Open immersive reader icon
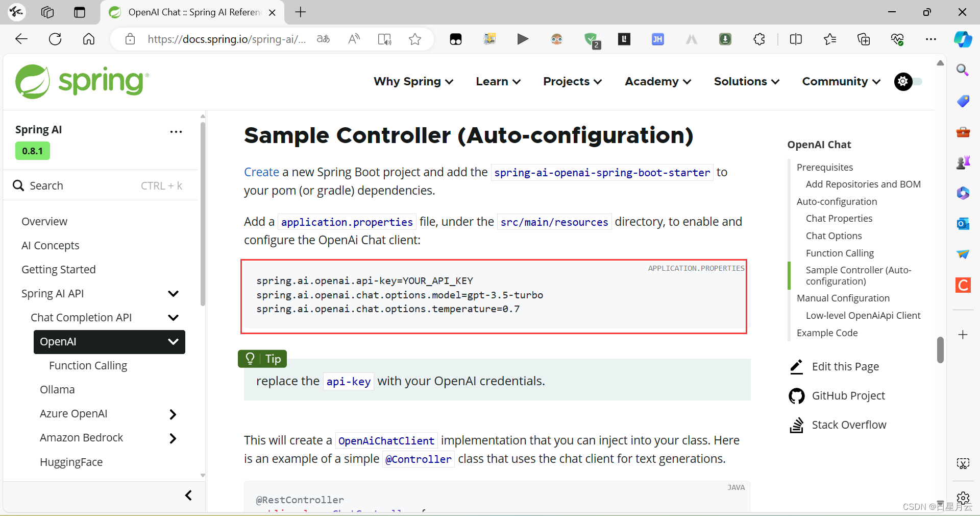This screenshot has height=516, width=980. coord(384,39)
